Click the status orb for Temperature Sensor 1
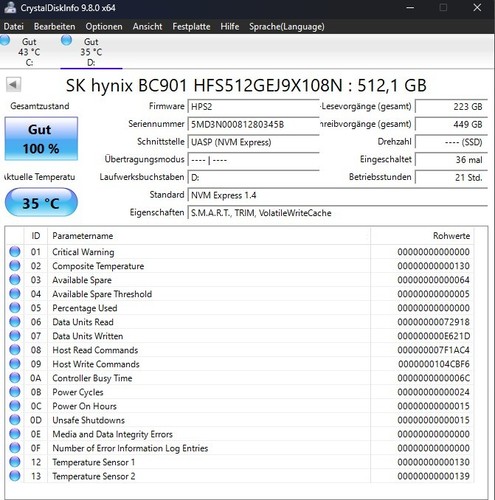 tap(15, 462)
